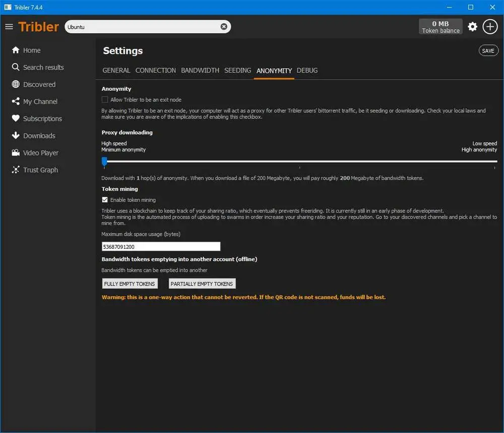Go to Home in the sidebar

click(x=32, y=50)
